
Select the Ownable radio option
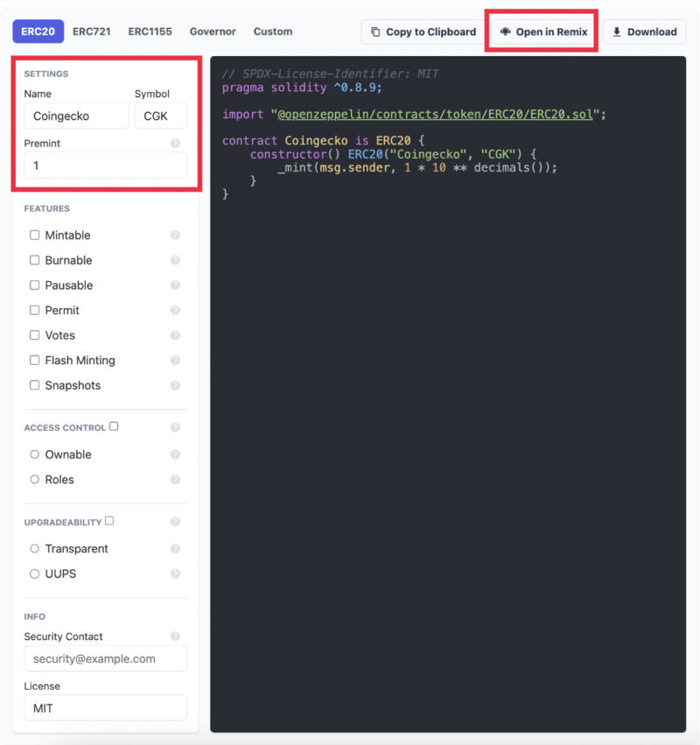(35, 454)
